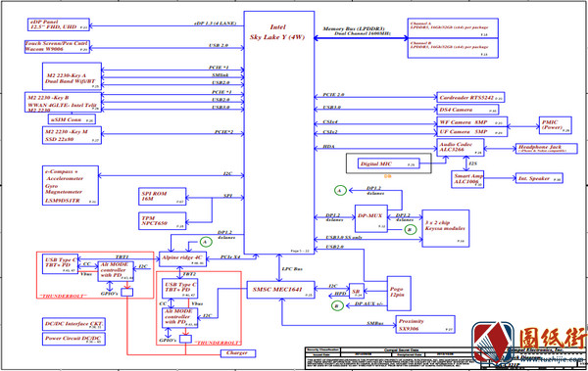The width and height of the screenshot is (588, 371).
Task: Click the Touch Screen/Pen Wacom W9006 block
Action: pos(58,46)
